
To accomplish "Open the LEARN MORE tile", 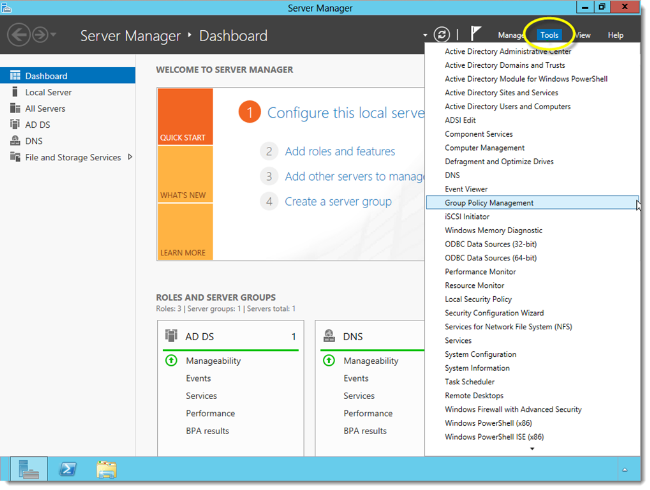I will pos(185,232).
